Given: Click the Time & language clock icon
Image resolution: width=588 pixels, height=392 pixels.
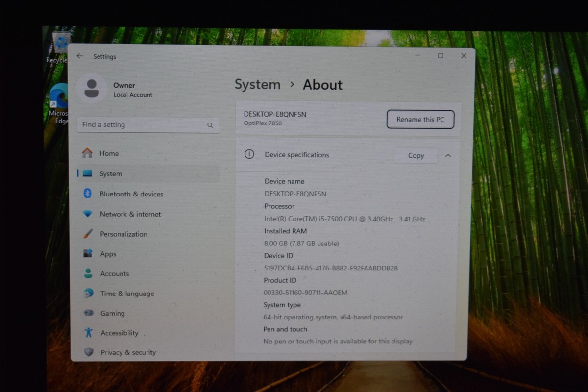Looking at the screenshot, I should pos(88,293).
